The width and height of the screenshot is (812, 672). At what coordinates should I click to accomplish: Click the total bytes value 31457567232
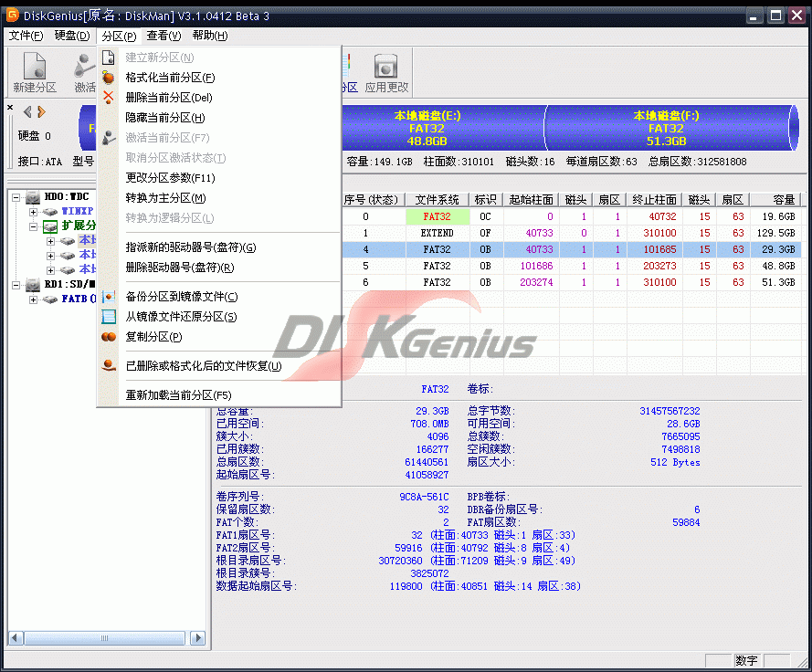(670, 411)
